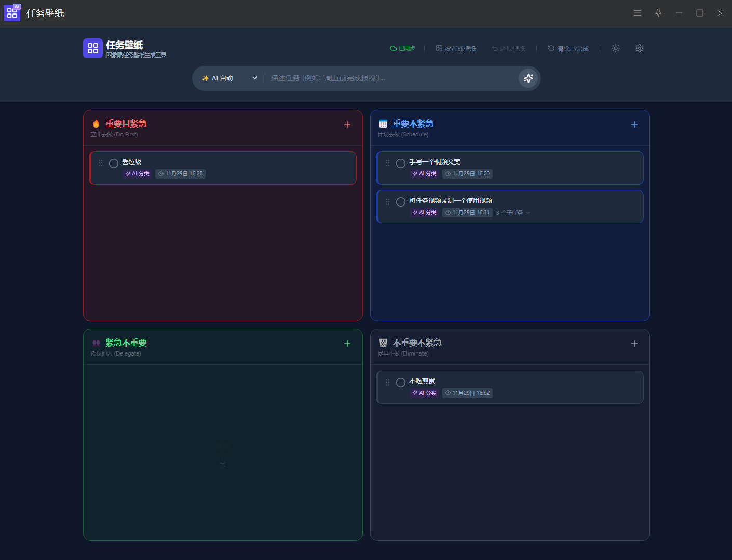Toggle the light/dark theme sun icon
The width and height of the screenshot is (732, 560).
click(x=616, y=48)
